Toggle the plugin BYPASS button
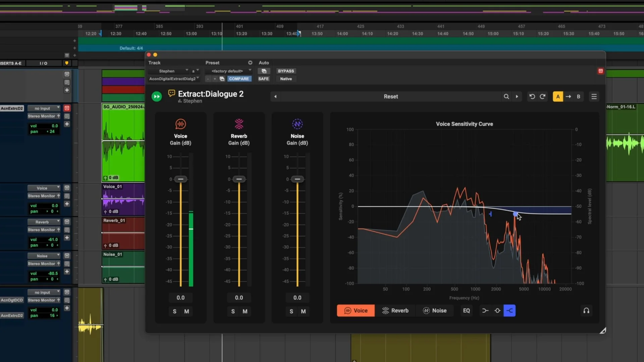644x362 pixels. click(x=286, y=71)
